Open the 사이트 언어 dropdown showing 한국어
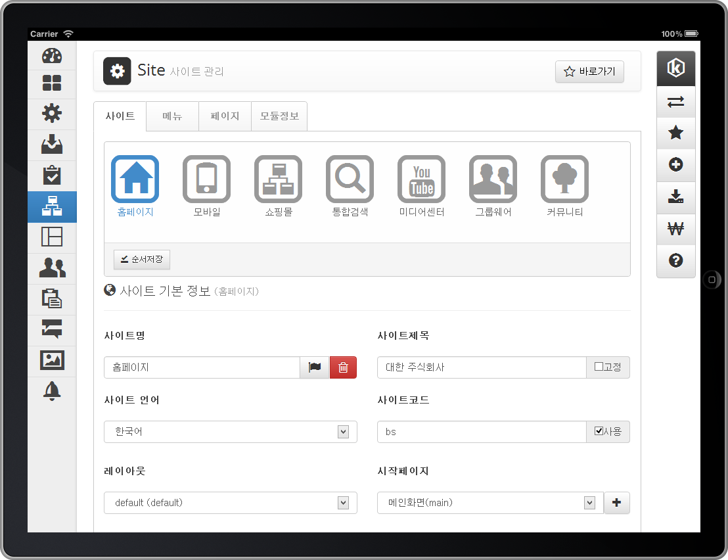 [x=230, y=432]
